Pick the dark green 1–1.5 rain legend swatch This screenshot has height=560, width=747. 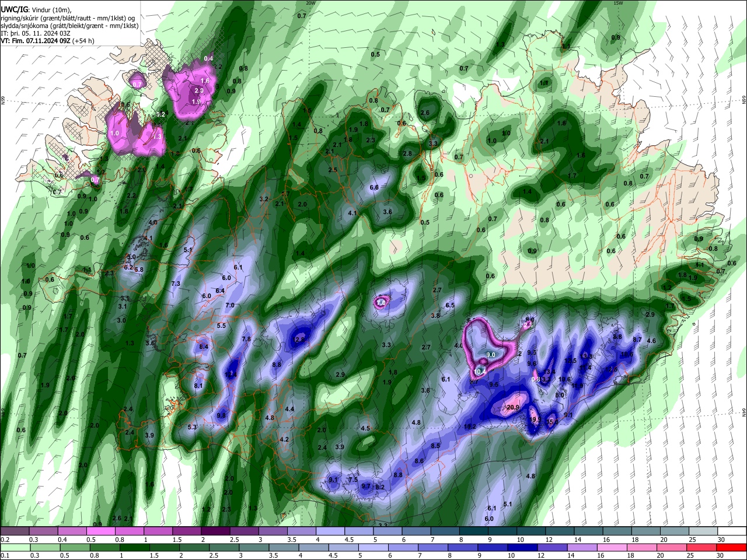point(135,547)
